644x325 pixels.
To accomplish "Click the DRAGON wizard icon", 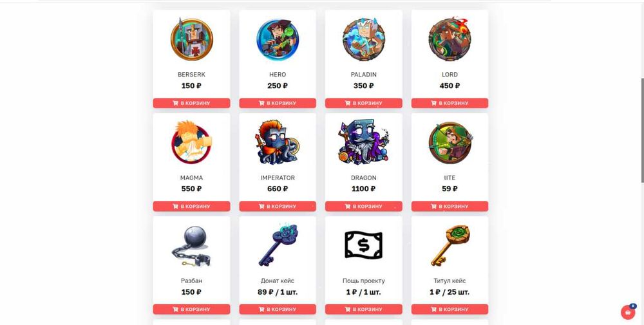I will [363, 142].
